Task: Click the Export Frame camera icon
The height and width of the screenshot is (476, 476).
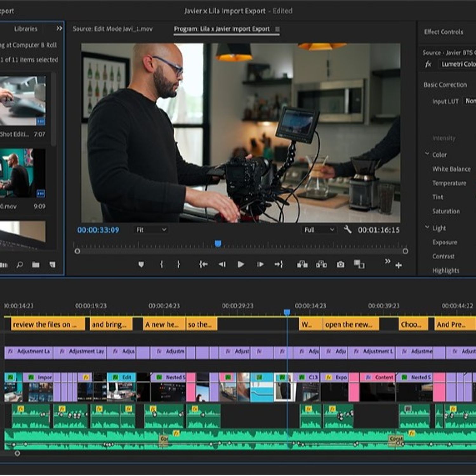Action: (340, 264)
